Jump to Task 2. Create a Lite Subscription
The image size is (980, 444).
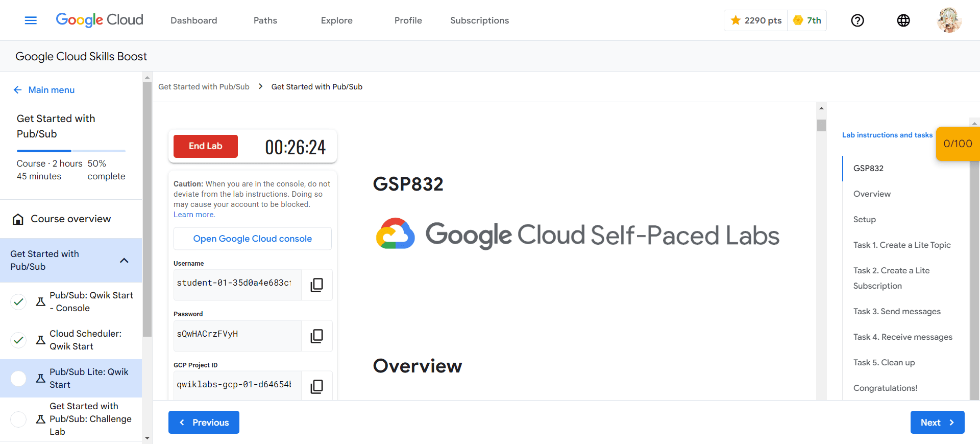tap(891, 278)
